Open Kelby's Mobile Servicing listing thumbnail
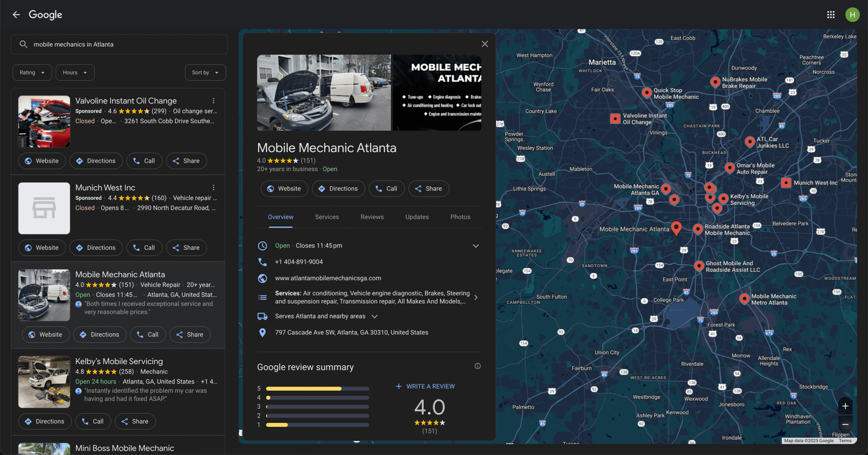The width and height of the screenshot is (868, 455). pyautogui.click(x=44, y=382)
